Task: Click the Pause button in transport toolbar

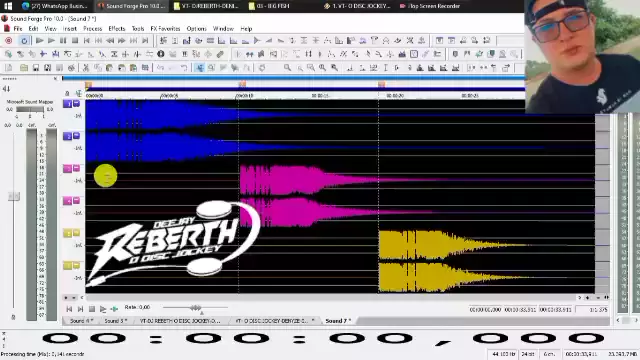Action: (x=63, y=40)
